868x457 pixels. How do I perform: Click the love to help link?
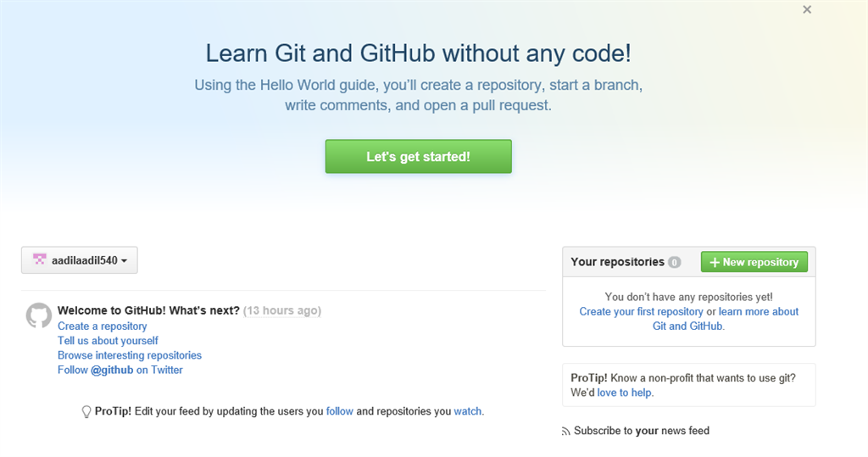point(625,393)
